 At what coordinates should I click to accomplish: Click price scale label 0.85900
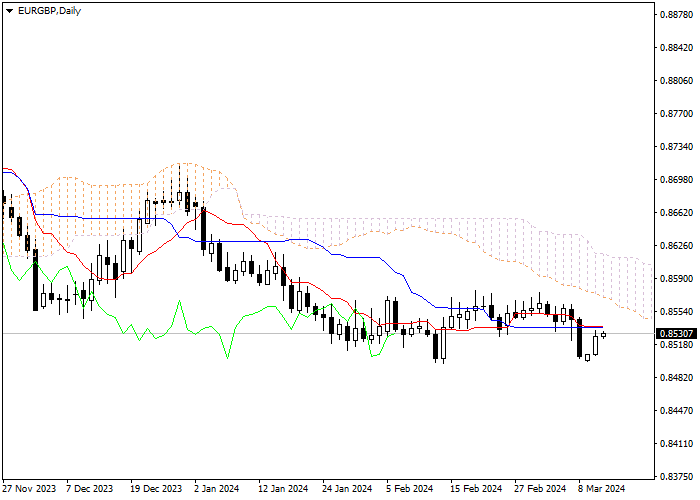pyautogui.click(x=676, y=279)
